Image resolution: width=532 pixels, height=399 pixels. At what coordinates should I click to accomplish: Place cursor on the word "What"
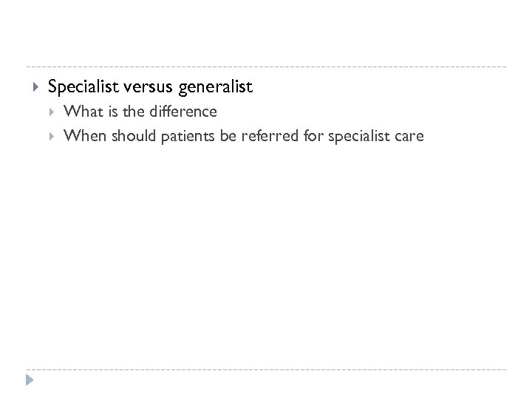[x=81, y=112]
